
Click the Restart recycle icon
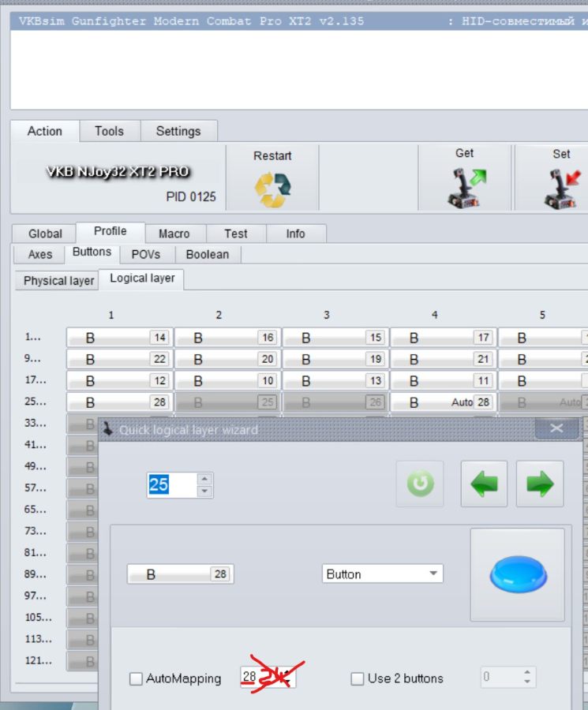pyautogui.click(x=272, y=189)
